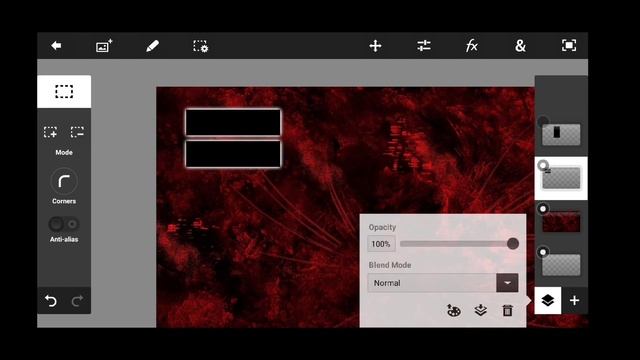The height and width of the screenshot is (360, 640).
Task: Select the bottom transparent layer thumbnail
Action: (561, 265)
